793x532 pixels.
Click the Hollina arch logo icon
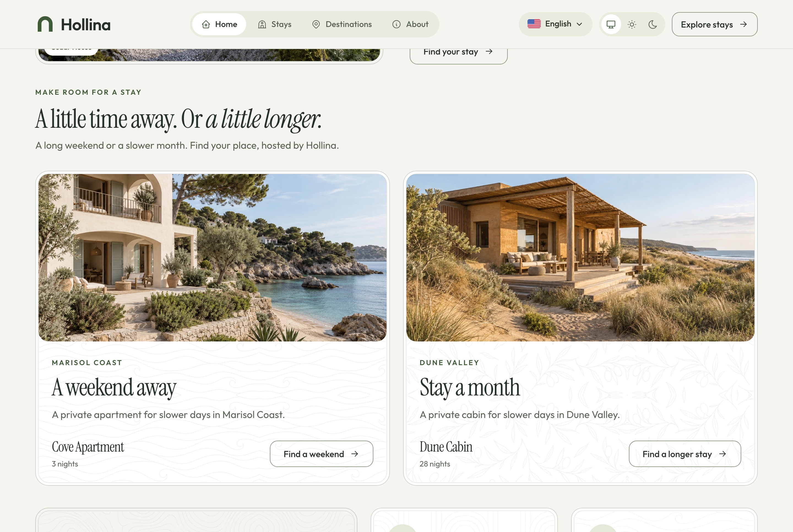(45, 24)
